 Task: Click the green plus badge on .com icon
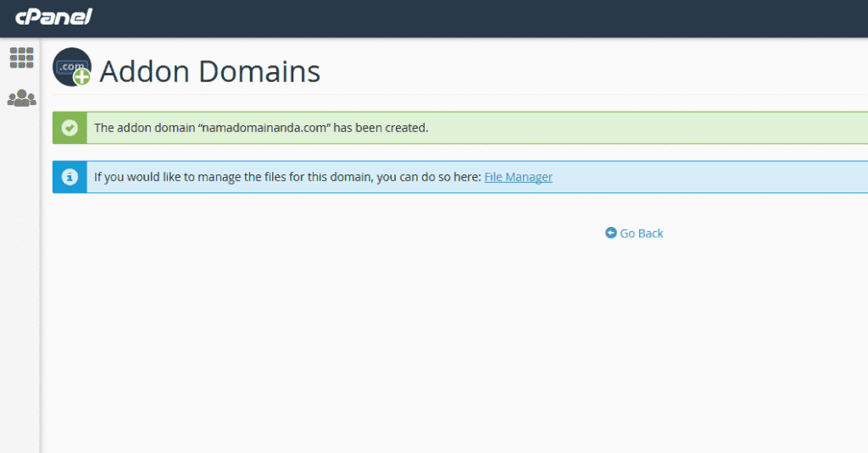(82, 77)
